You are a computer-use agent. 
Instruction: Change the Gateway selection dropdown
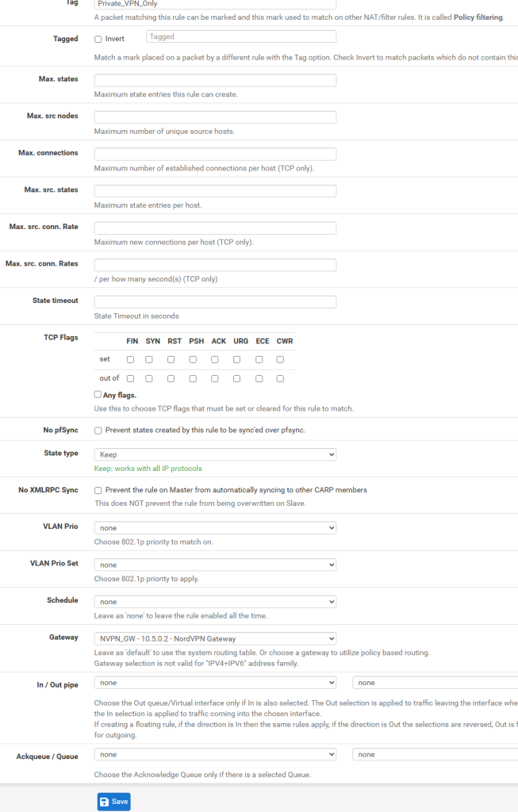click(x=215, y=638)
